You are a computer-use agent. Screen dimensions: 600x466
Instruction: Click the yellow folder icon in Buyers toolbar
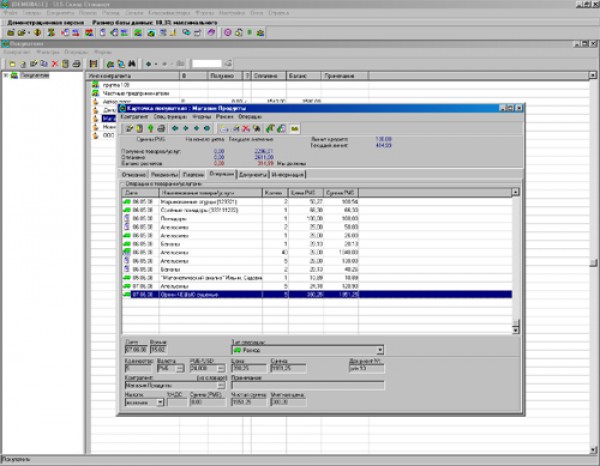pos(12,64)
